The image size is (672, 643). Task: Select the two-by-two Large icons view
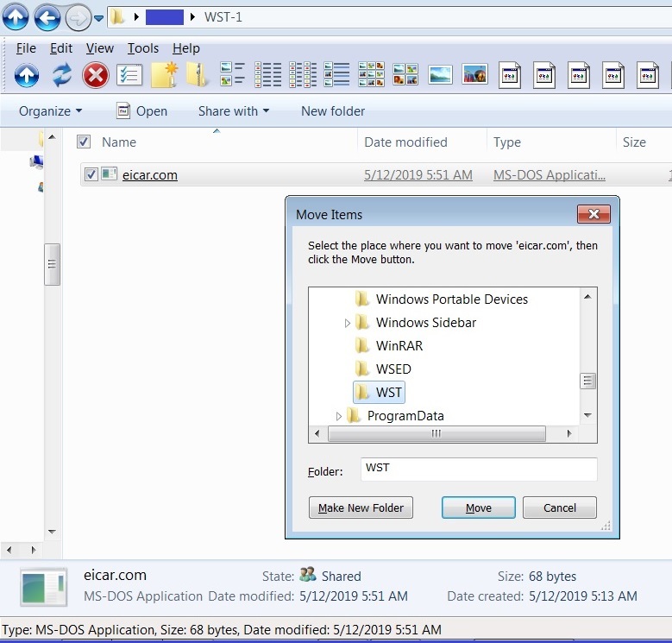(x=405, y=74)
